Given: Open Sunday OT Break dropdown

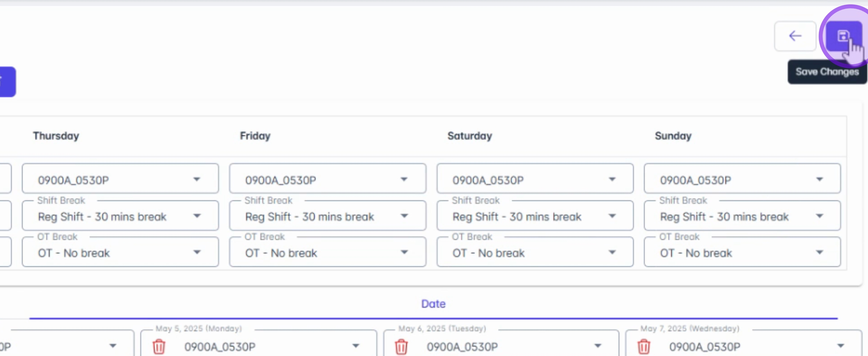Looking at the screenshot, I should pyautogui.click(x=819, y=252).
